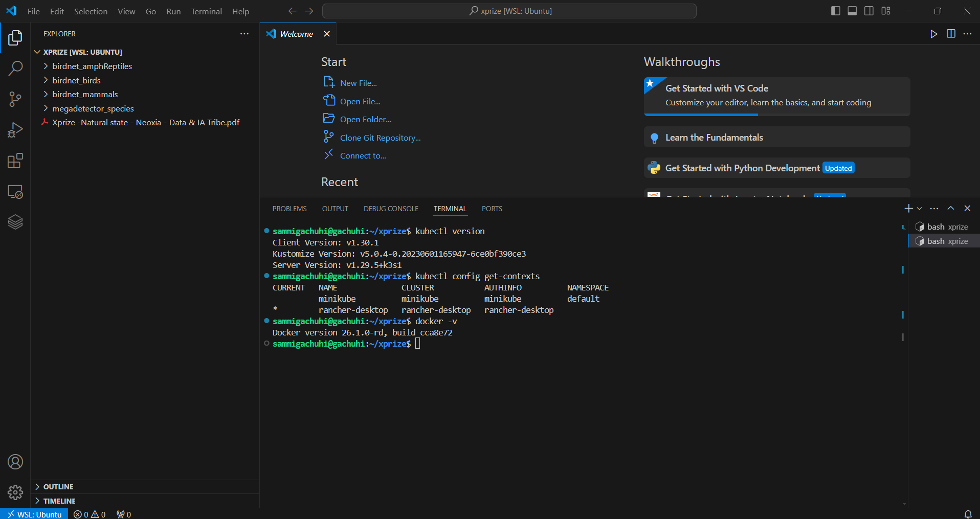Open the Extensions view

pyautogui.click(x=15, y=161)
